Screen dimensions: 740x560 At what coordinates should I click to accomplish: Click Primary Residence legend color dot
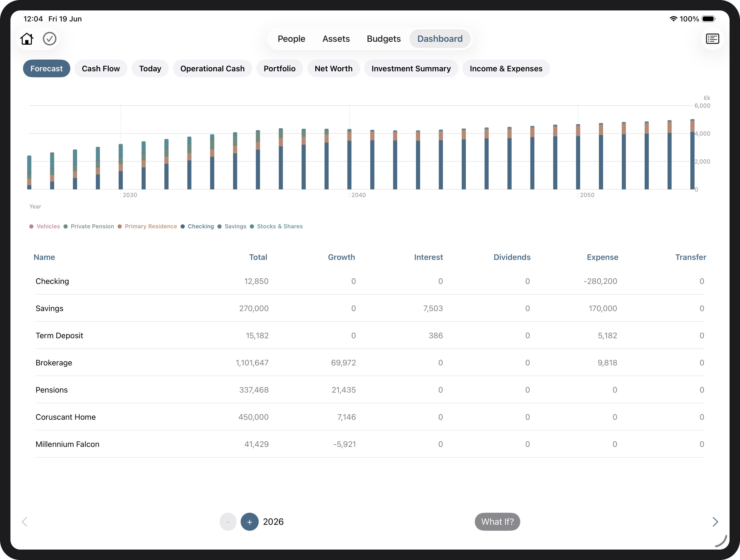click(120, 226)
